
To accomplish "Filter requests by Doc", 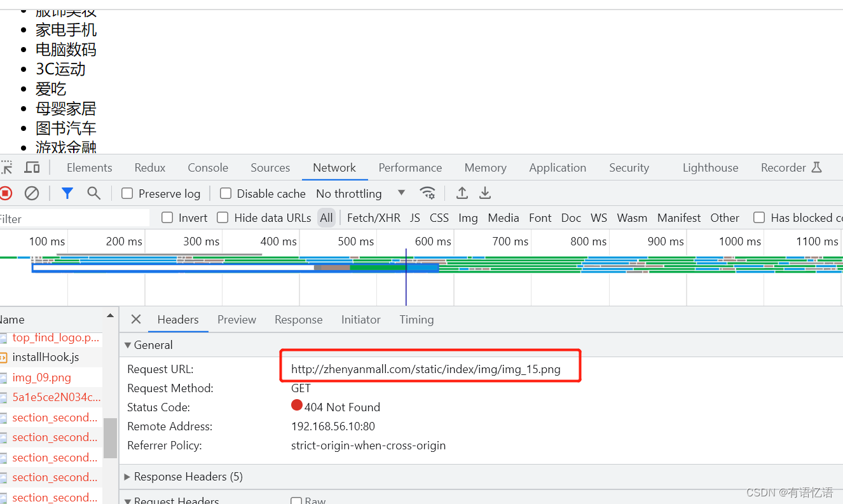I will (571, 217).
